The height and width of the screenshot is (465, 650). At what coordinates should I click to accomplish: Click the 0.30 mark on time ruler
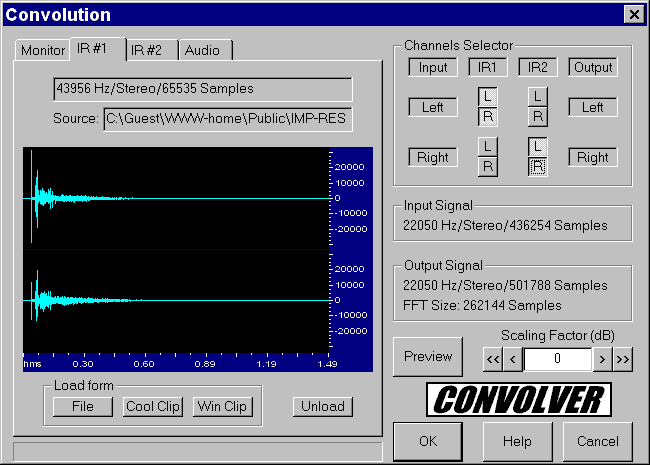(x=83, y=364)
